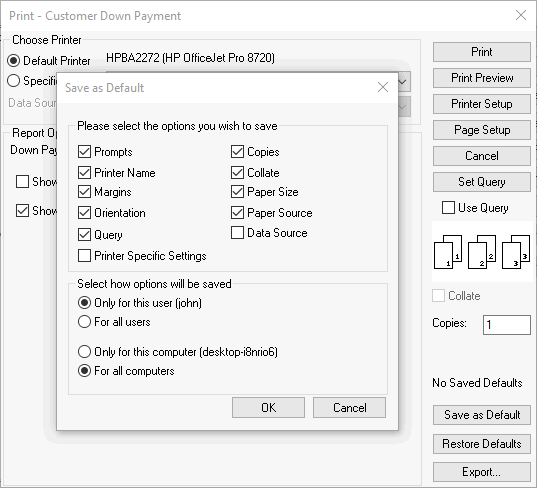Cancel the Save as Default dialog
The width and height of the screenshot is (537, 488).
coord(349,407)
